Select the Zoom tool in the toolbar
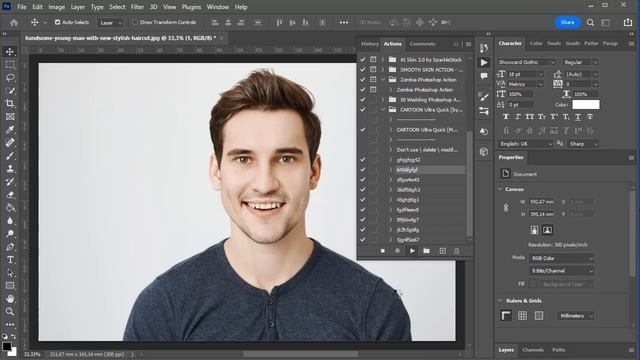The height and width of the screenshot is (360, 640). tap(10, 311)
